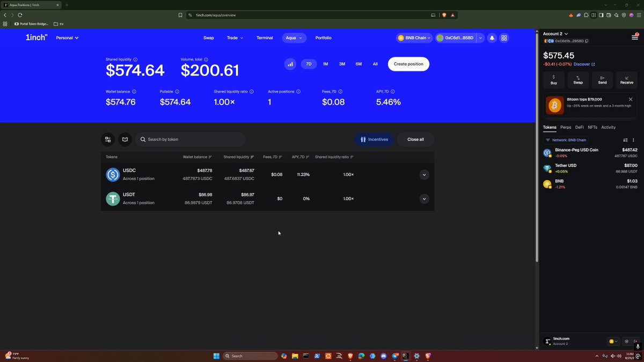Expand the Trade menu

pos(235,38)
